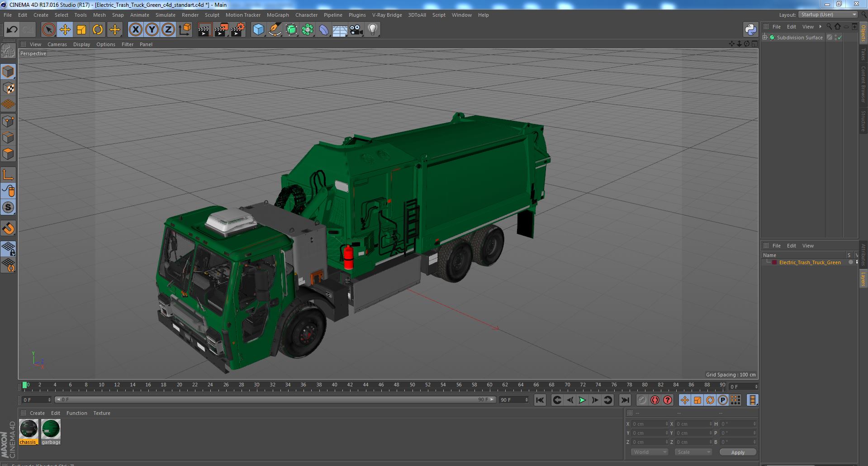The image size is (868, 466).
Task: Open Layers side tab
Action: click(x=863, y=279)
